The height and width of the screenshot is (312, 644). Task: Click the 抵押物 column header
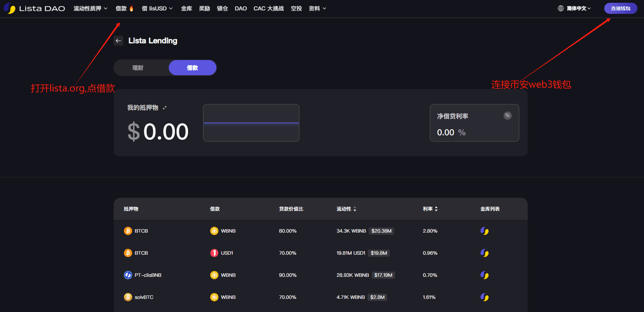131,209
